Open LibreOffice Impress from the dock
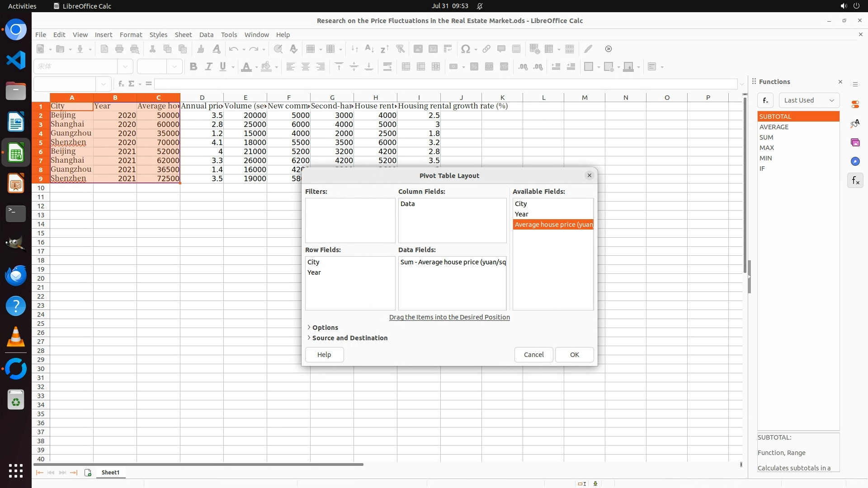This screenshot has width=868, height=488. pos(16,183)
